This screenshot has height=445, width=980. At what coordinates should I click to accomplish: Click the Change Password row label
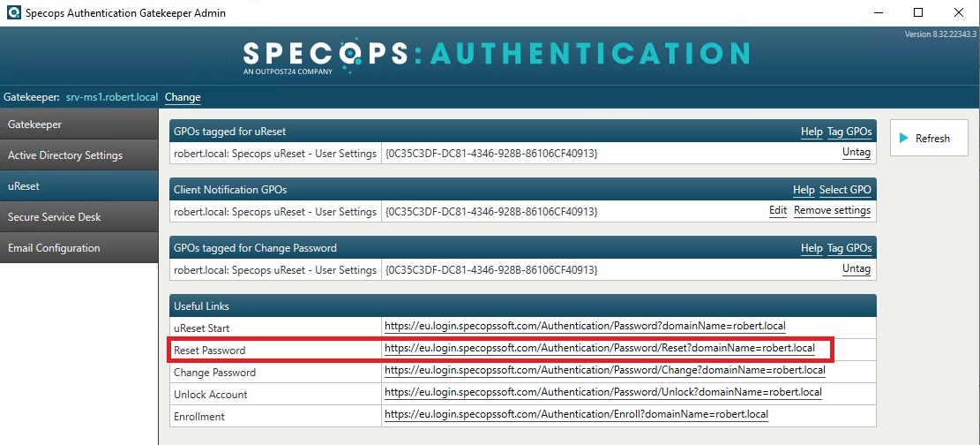point(214,373)
